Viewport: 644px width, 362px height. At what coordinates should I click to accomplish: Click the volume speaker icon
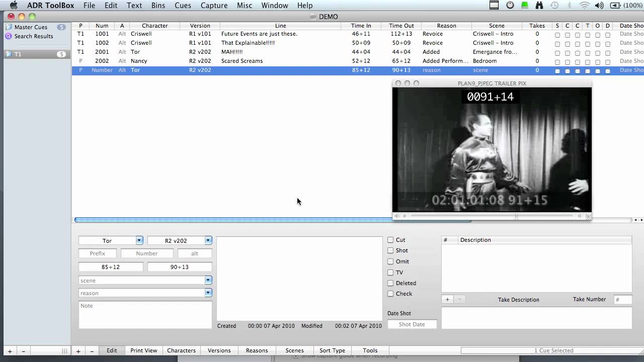(x=599, y=6)
